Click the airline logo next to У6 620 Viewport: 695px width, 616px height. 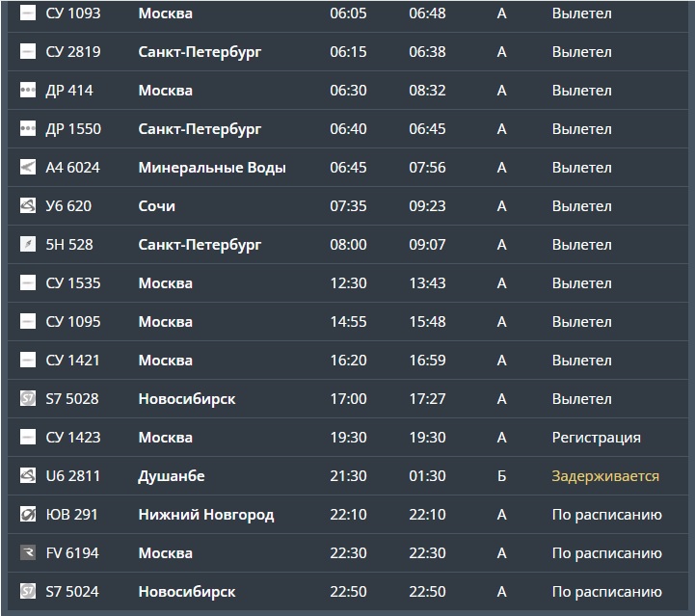pos(27,206)
